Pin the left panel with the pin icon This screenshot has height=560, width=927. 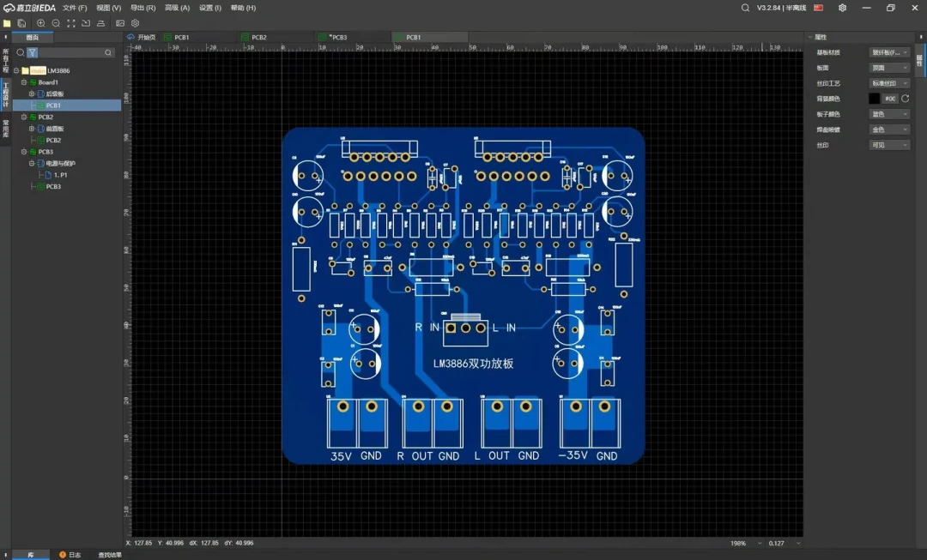click(5, 37)
